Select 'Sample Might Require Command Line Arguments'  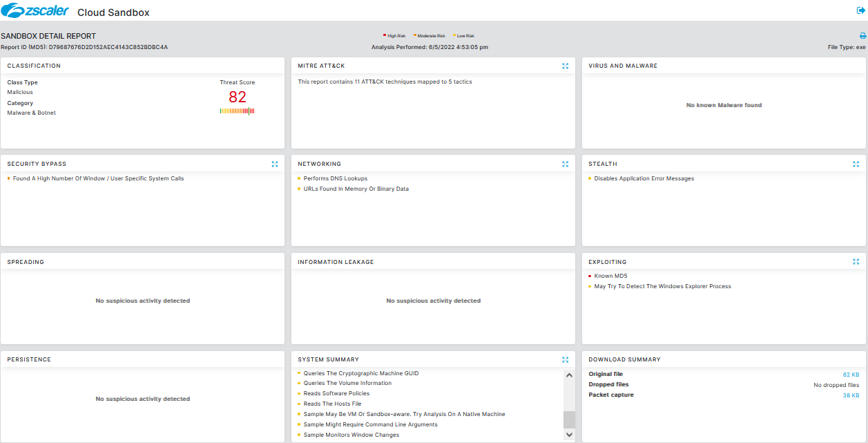(x=370, y=424)
